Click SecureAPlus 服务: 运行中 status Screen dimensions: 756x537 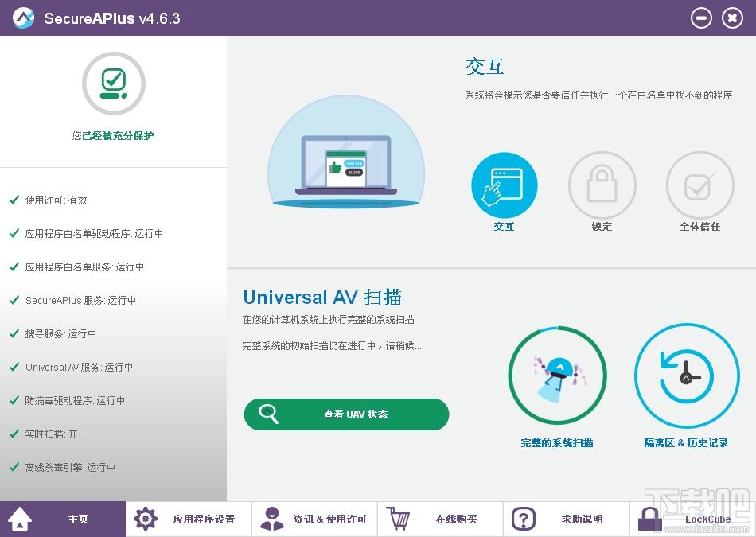point(72,300)
